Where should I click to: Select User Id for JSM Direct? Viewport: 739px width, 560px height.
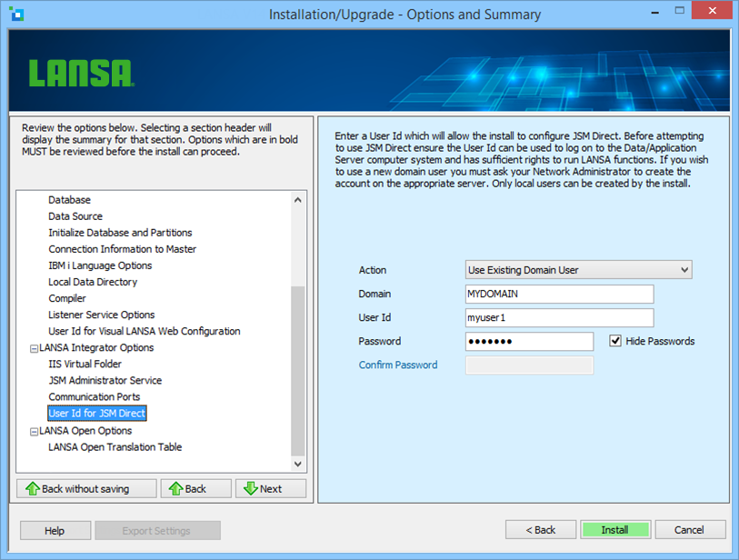97,414
